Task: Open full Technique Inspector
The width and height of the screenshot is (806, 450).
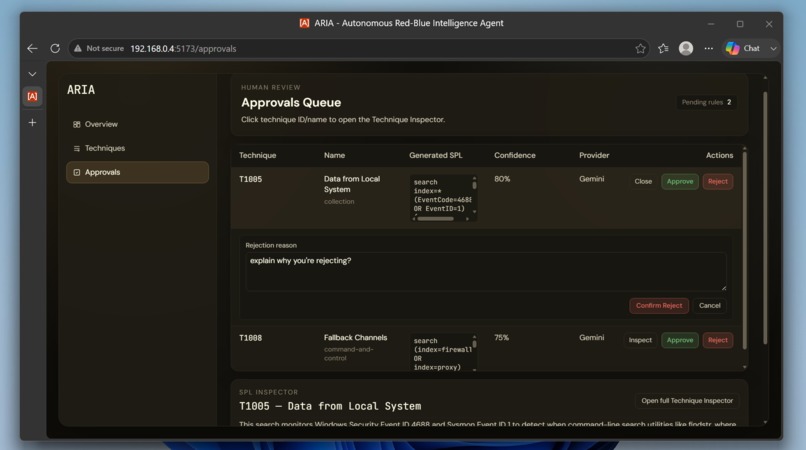Action: (687, 401)
